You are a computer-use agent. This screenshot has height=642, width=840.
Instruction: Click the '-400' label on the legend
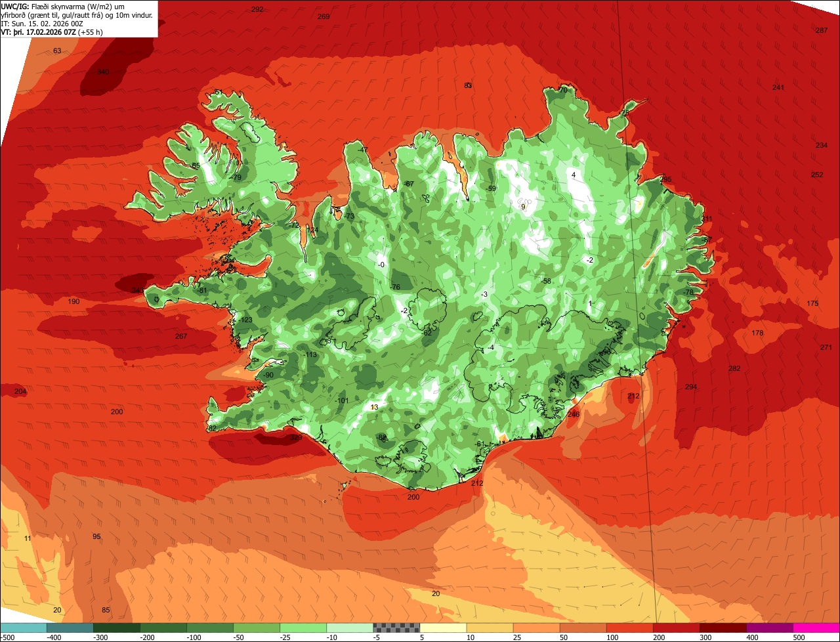point(53,637)
